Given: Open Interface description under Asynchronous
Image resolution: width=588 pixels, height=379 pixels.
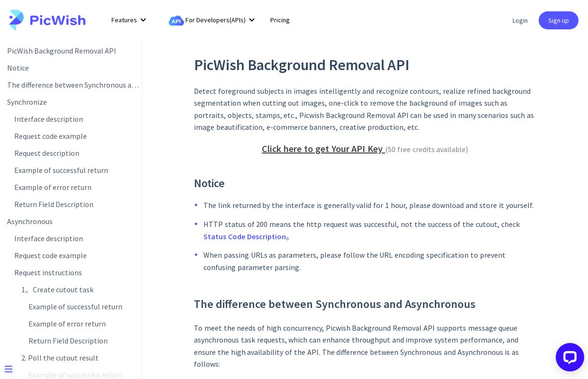Looking at the screenshot, I should (x=48, y=238).
